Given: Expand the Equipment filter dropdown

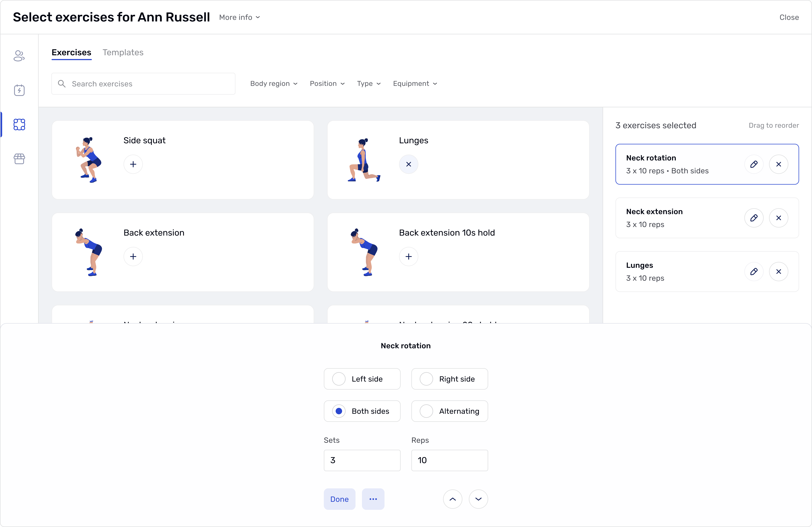Looking at the screenshot, I should 415,83.
